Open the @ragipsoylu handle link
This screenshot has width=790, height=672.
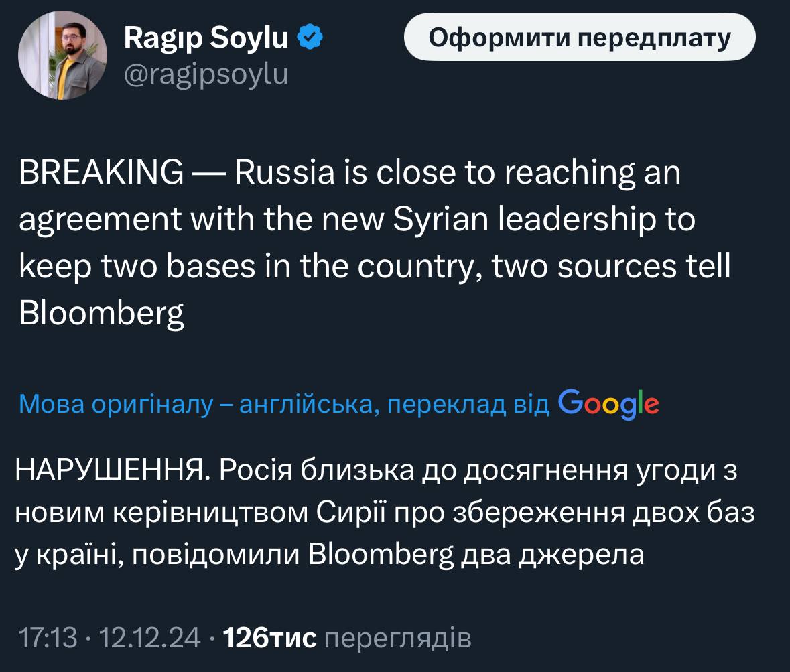pyautogui.click(x=206, y=74)
